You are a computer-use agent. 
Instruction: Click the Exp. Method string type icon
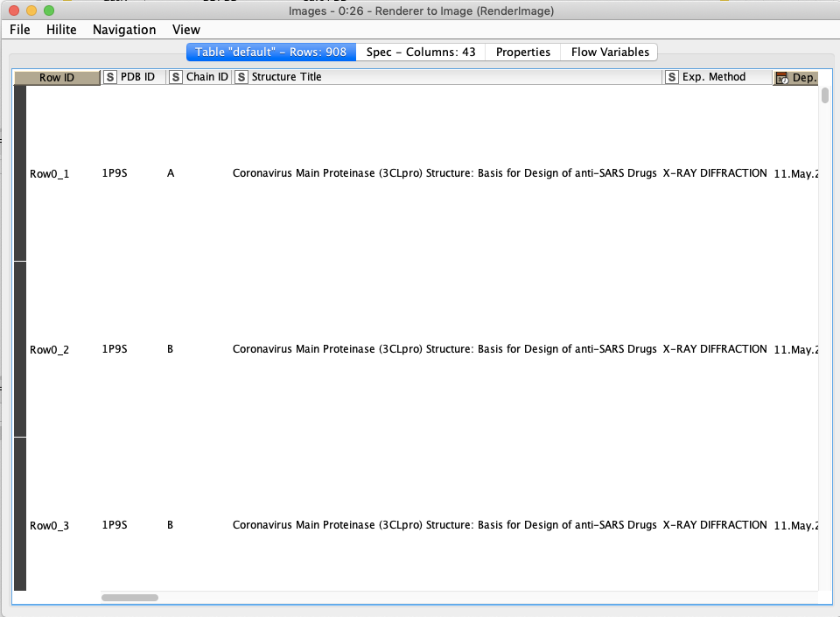(671, 77)
